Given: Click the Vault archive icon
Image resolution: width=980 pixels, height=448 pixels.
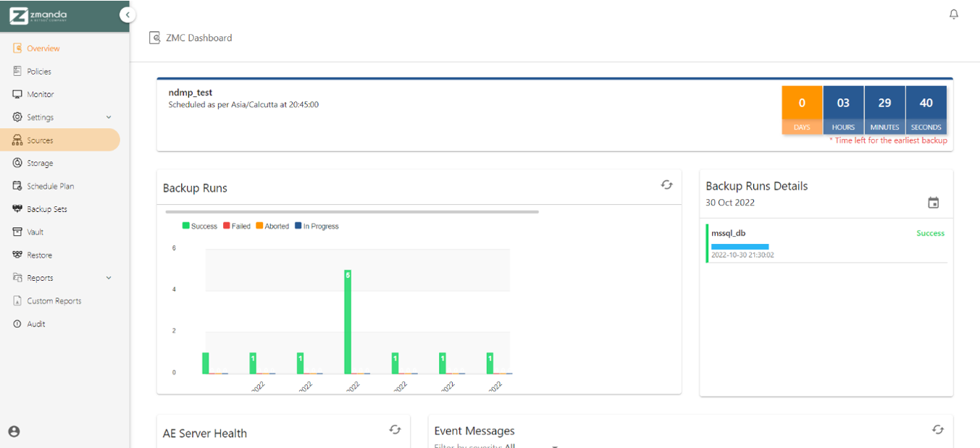Looking at the screenshot, I should pyautogui.click(x=17, y=232).
